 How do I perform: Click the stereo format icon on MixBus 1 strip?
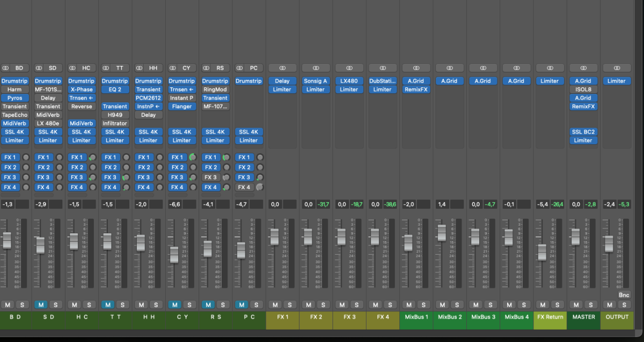416,68
